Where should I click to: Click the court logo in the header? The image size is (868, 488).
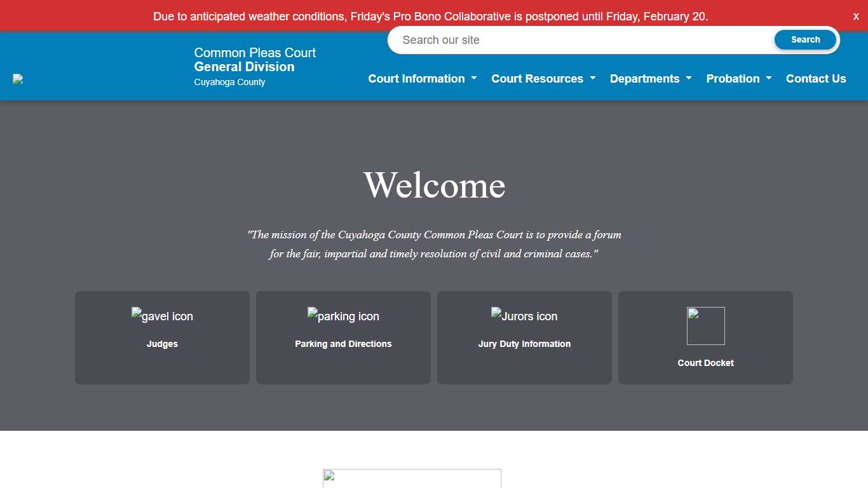pyautogui.click(x=17, y=79)
